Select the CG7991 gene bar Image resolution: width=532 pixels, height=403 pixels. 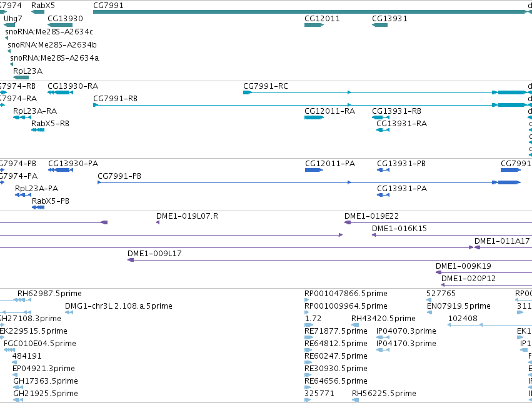pyautogui.click(x=310, y=12)
